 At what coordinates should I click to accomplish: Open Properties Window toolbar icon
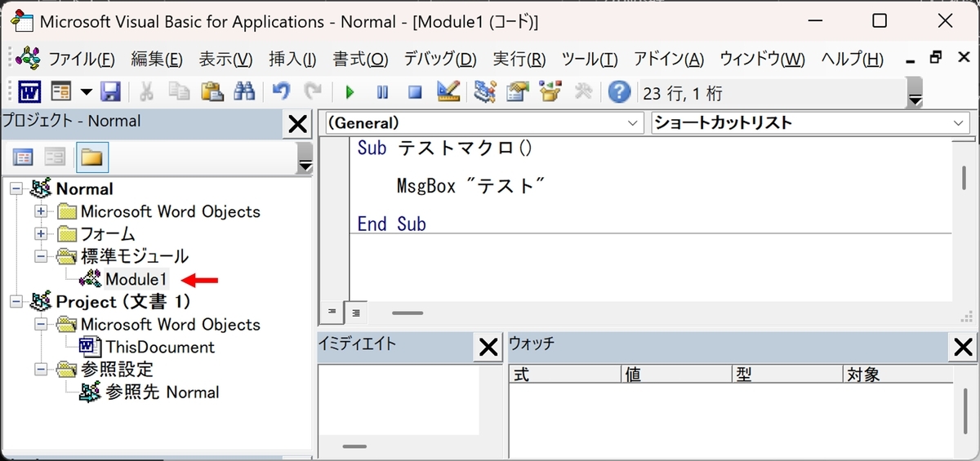(x=518, y=91)
